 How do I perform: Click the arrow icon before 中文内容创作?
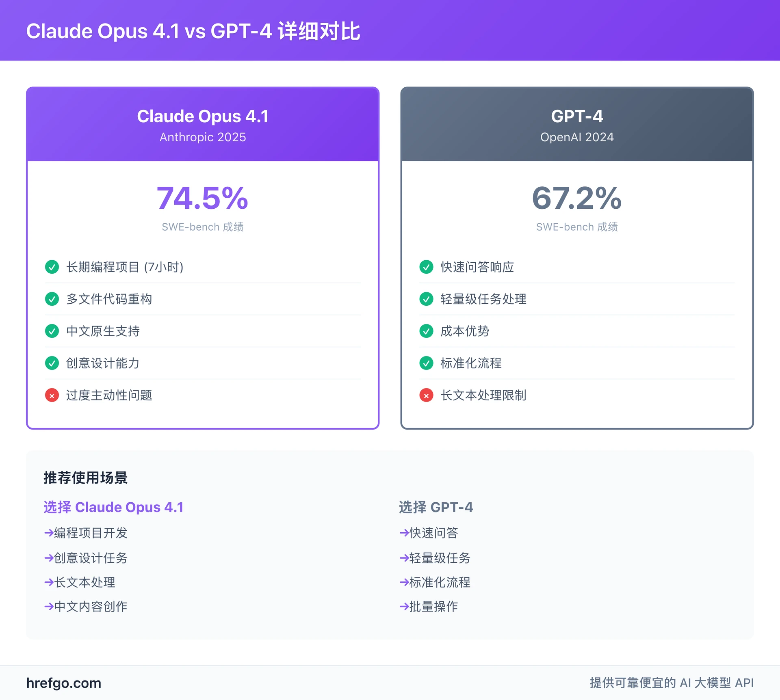[49, 607]
